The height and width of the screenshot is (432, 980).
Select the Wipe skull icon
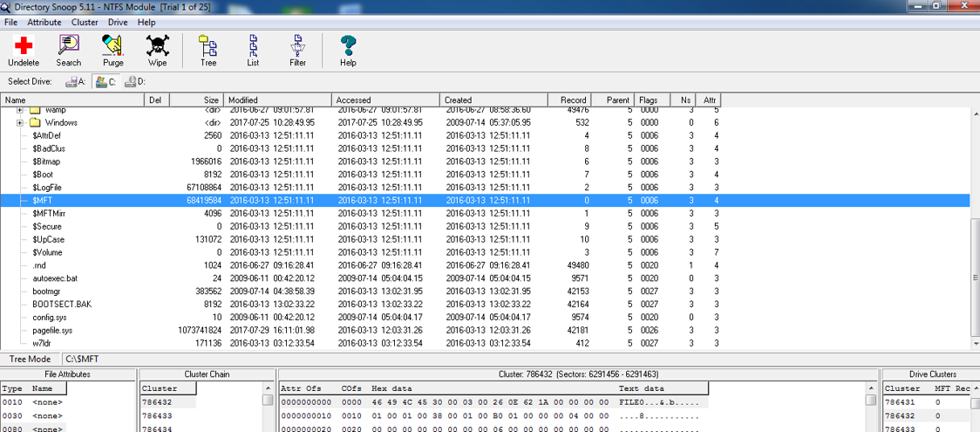click(x=157, y=51)
